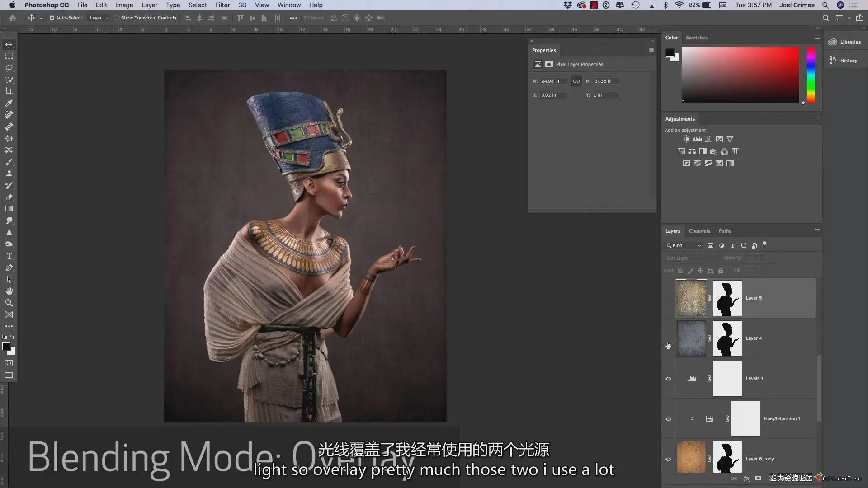
Task: Check Show Transform Controls option
Action: pos(117,18)
